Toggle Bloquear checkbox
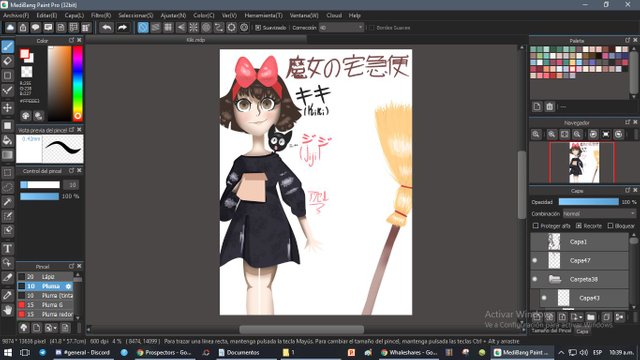Screen dimensions: 640x360 pyautogui.click(x=610, y=226)
